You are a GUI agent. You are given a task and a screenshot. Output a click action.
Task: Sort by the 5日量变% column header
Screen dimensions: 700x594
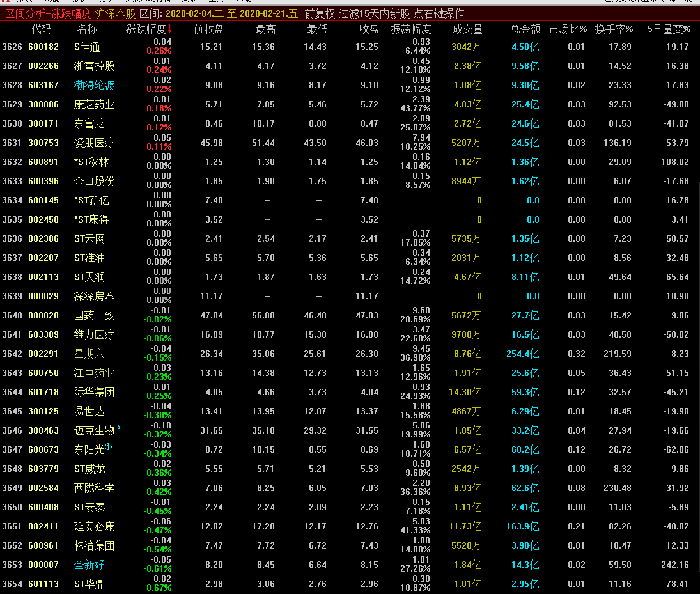pos(669,29)
